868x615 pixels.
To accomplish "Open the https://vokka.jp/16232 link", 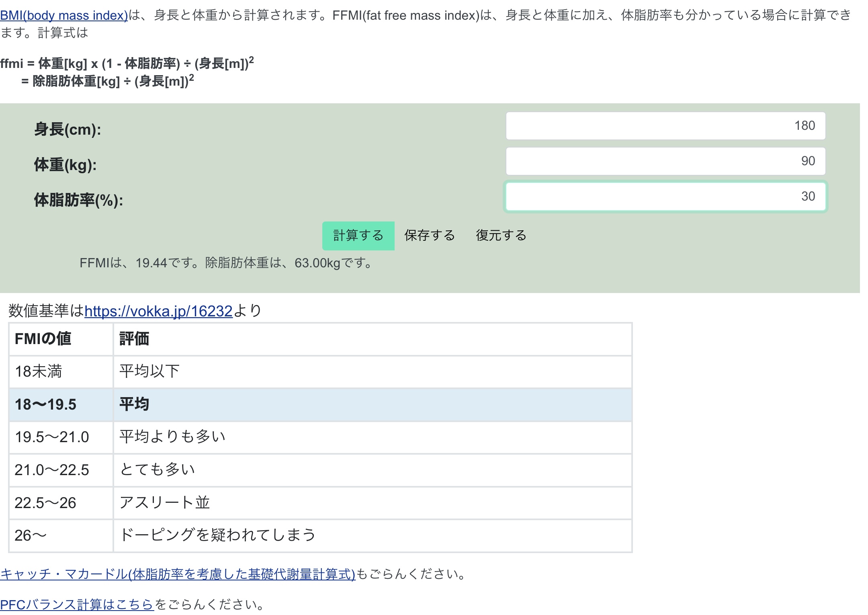I will click(x=158, y=311).
